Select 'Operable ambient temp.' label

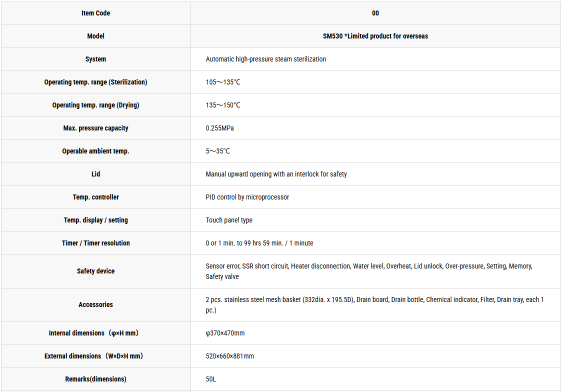(95, 151)
